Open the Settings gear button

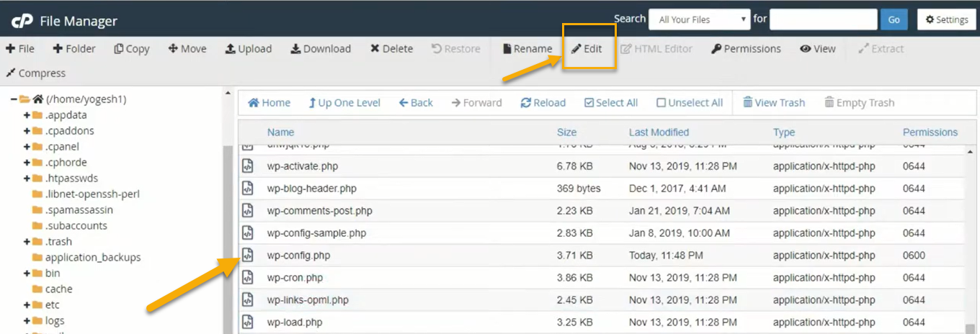click(x=947, y=19)
